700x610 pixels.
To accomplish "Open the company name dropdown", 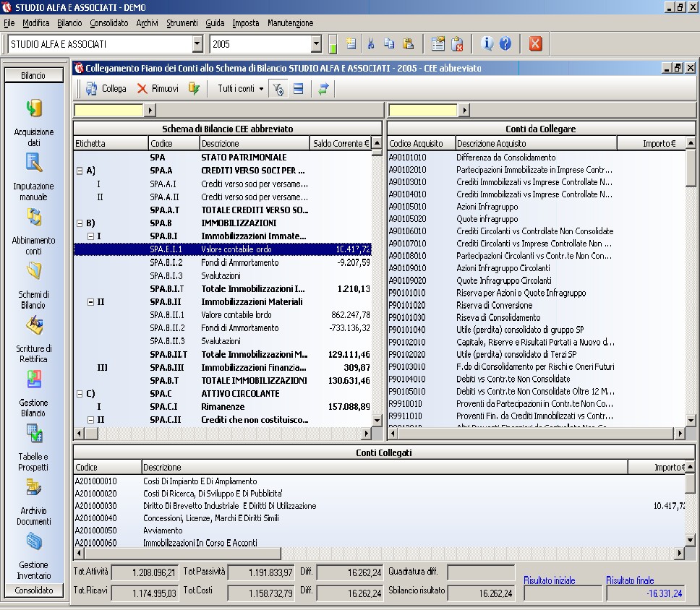I will (x=197, y=44).
